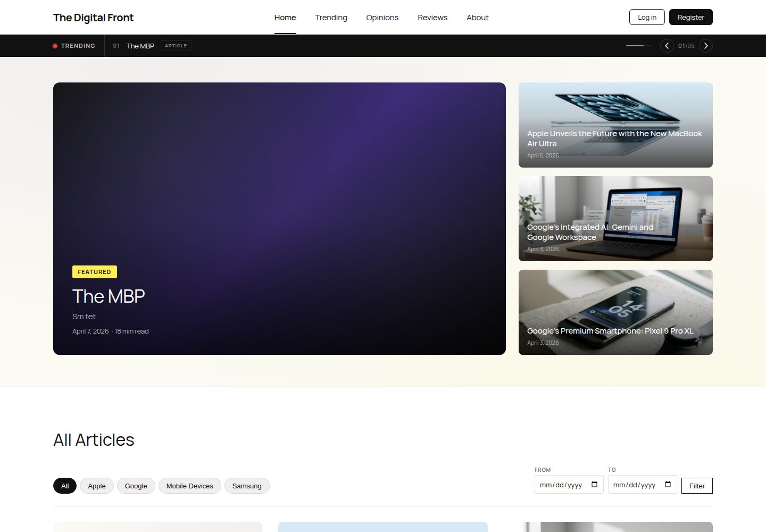Advance to next trending item arrow
This screenshot has width=766, height=532.
pyautogui.click(x=706, y=46)
